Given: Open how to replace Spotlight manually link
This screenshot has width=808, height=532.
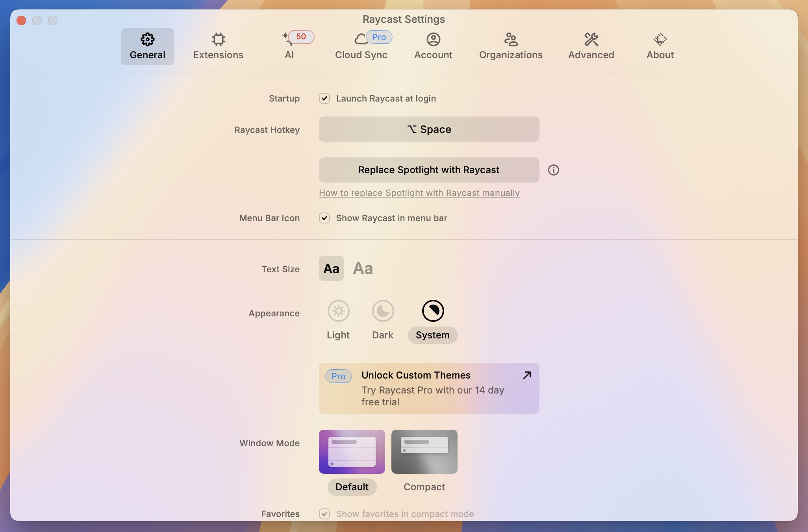Looking at the screenshot, I should [x=419, y=193].
